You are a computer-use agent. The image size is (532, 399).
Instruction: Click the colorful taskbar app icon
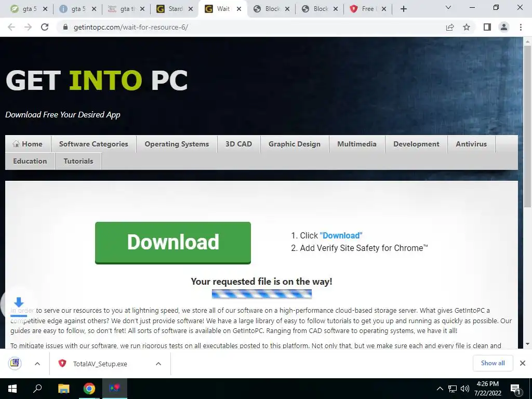coord(114,389)
